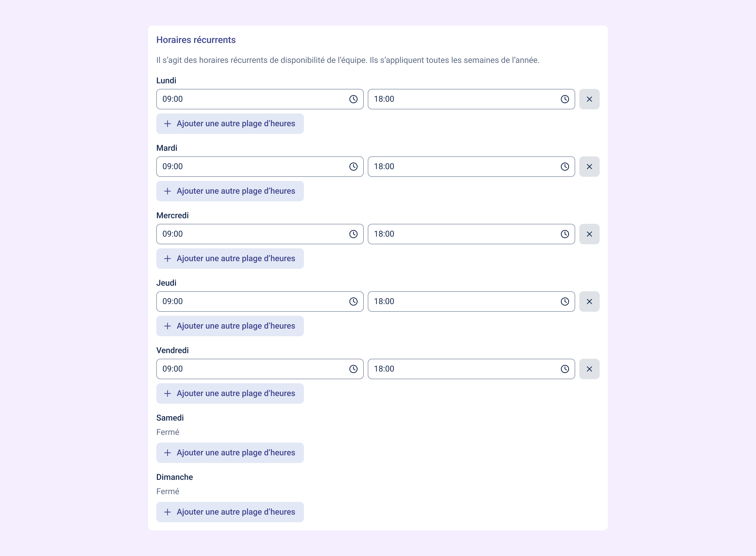Delete the Jeudi time range
The height and width of the screenshot is (556, 756).
(x=589, y=302)
